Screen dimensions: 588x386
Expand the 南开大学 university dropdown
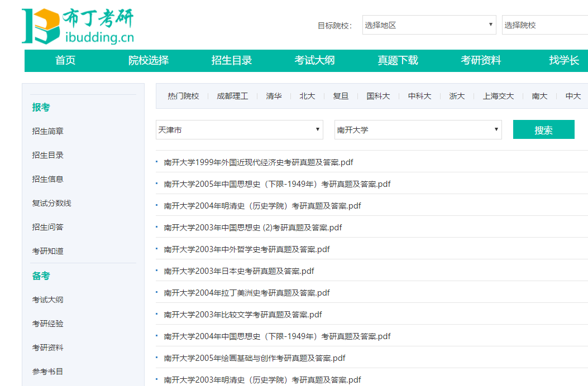click(x=418, y=129)
